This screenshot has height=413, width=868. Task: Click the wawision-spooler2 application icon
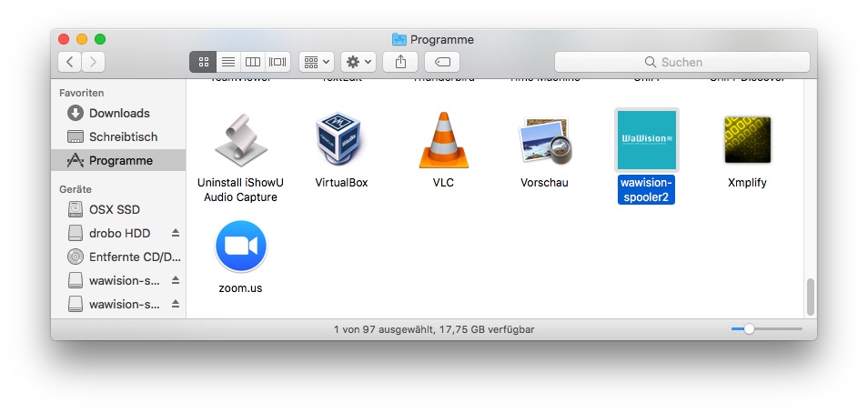point(646,140)
